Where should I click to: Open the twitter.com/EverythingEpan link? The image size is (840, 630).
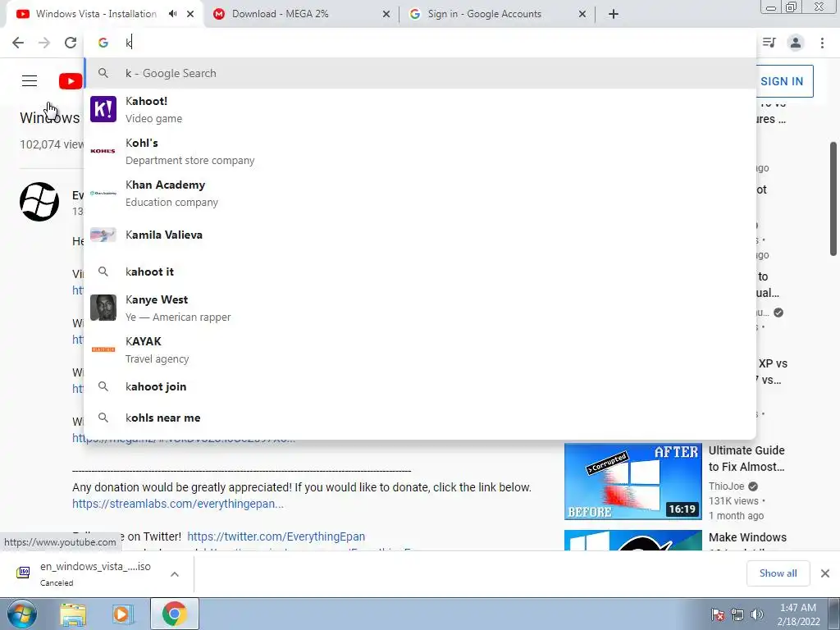276,536
